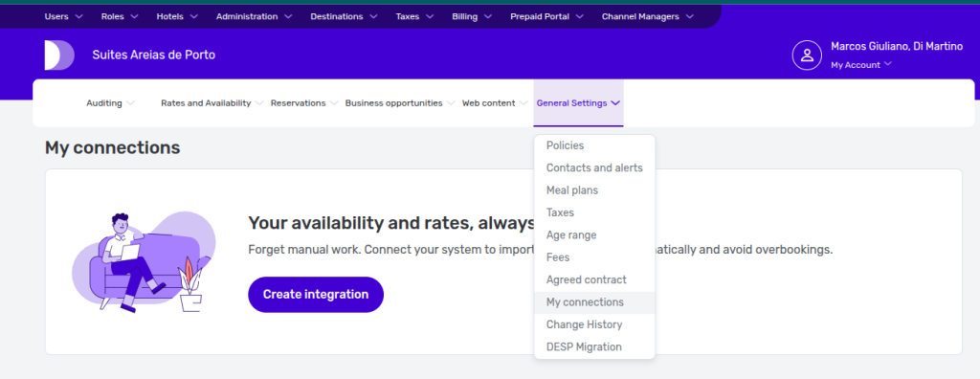Open the Reservations tab menu

coord(304,103)
